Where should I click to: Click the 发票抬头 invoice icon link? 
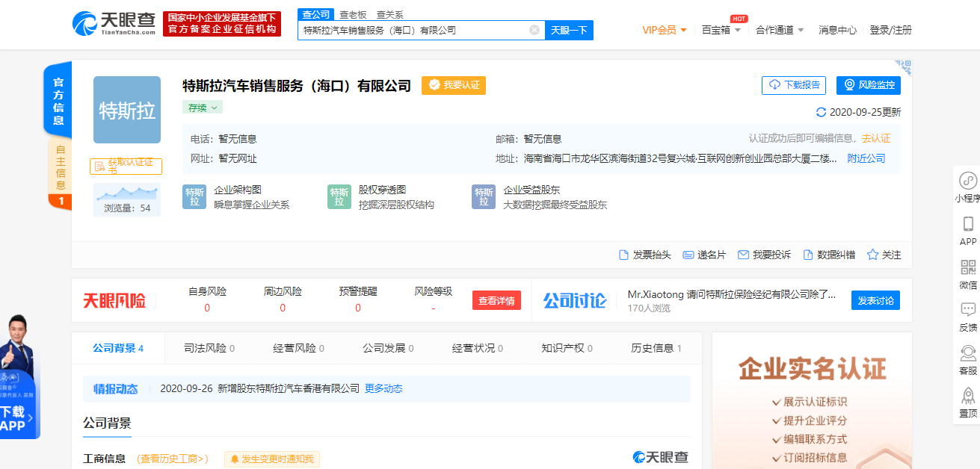(644, 255)
